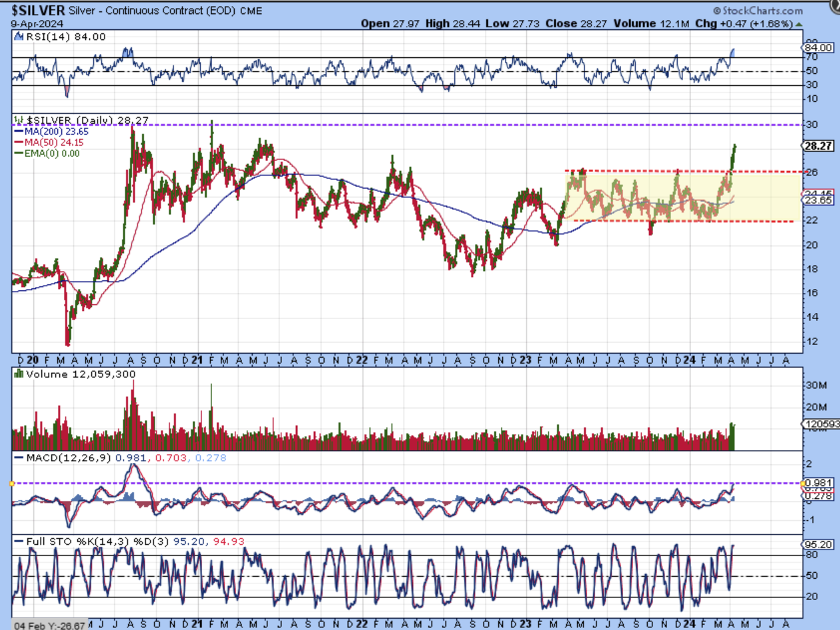
Task: Click the red MA(50) legend color marker
Action: click(17, 142)
